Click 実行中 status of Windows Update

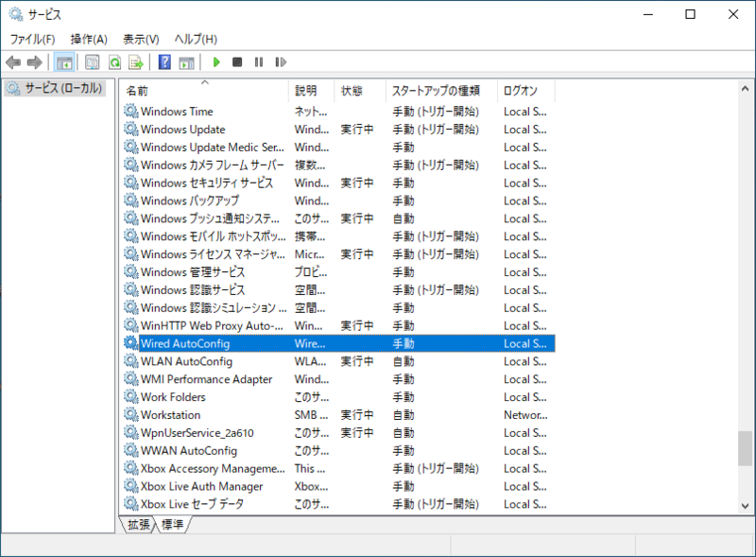point(357,129)
